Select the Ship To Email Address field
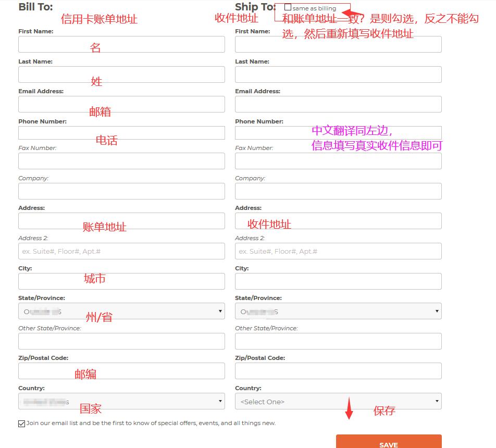 338,104
